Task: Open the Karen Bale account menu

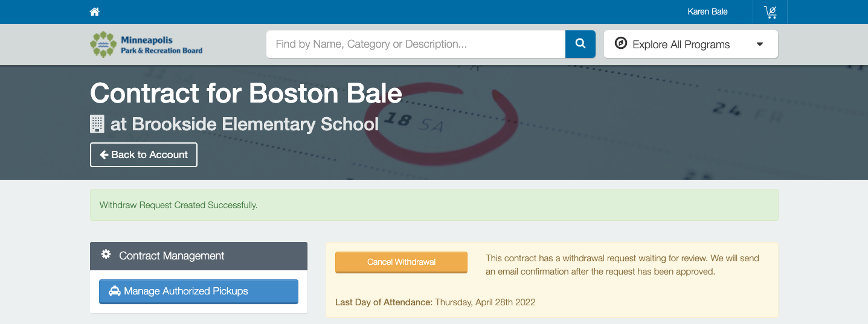Action: tap(707, 11)
